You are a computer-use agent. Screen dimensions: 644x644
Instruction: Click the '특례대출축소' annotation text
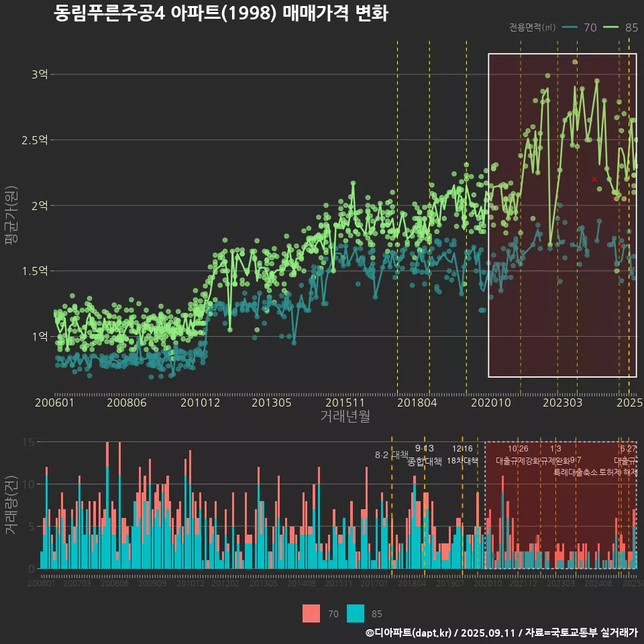[576, 472]
